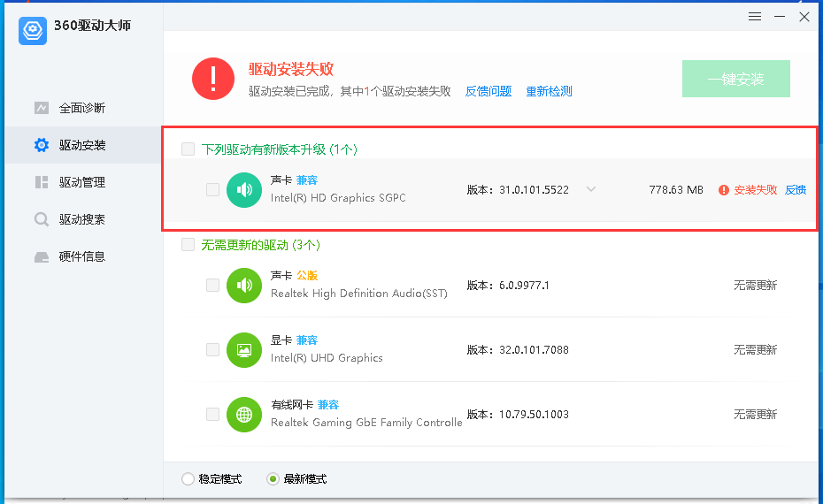This screenshot has height=504, width=823.
Task: Click the 兼容 tag on Intel HD Graphics SGPC
Action: (307, 180)
